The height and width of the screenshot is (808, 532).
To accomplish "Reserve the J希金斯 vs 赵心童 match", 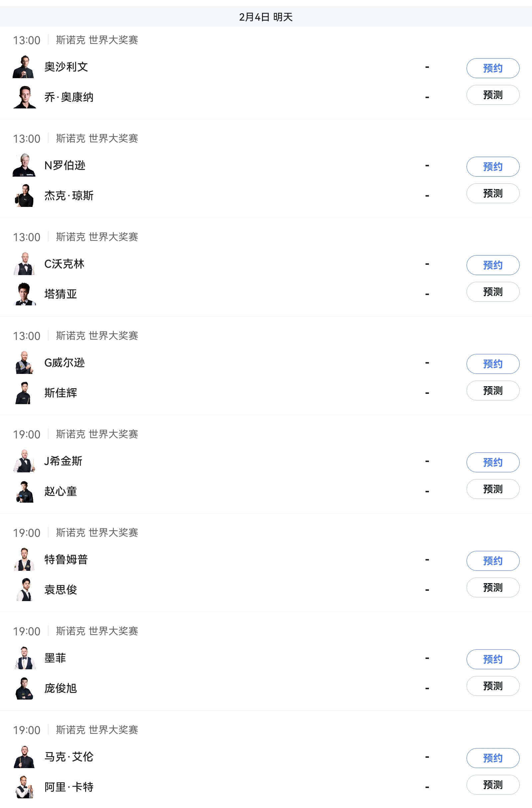I will point(493,462).
